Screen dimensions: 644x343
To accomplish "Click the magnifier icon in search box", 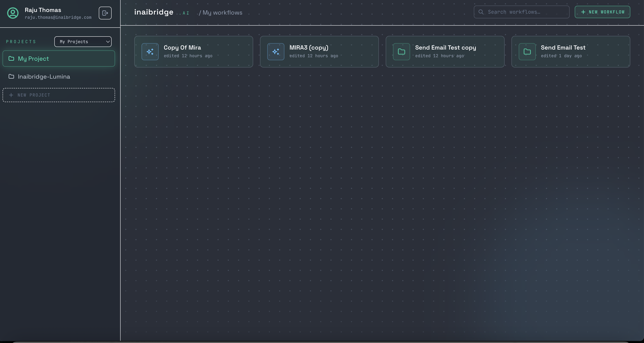I will pos(481,12).
